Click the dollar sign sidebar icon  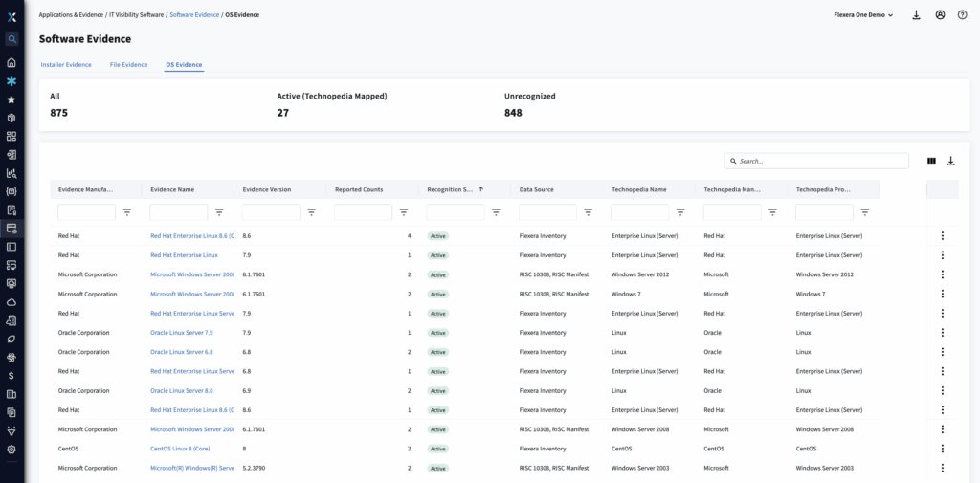pyautogui.click(x=11, y=376)
